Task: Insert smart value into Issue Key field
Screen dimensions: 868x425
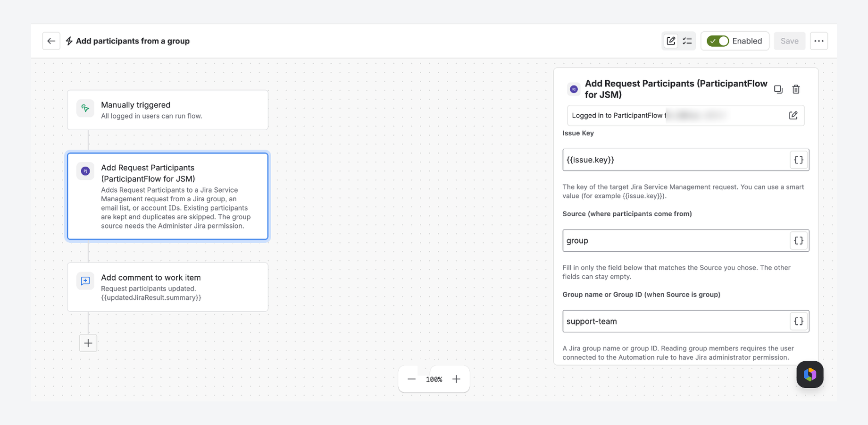Action: coord(799,160)
